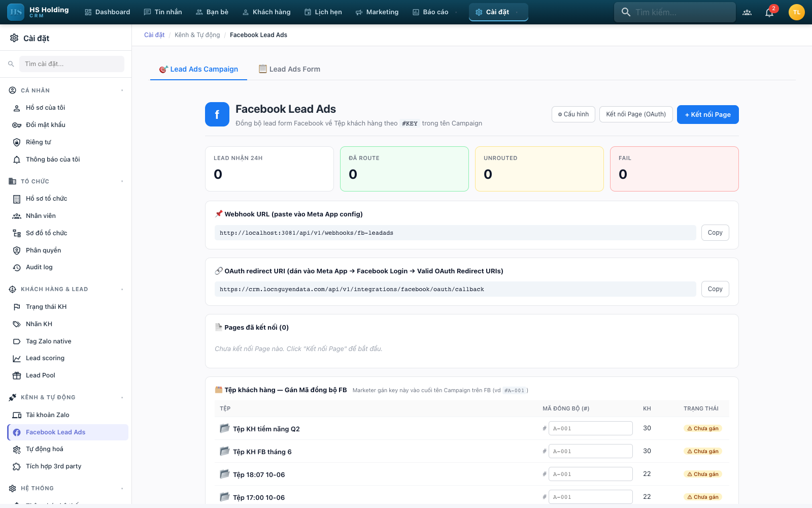Click folder icon of Tệp KH tiềm năng Q2
Viewport: 812px width, 508px height.
click(x=225, y=428)
